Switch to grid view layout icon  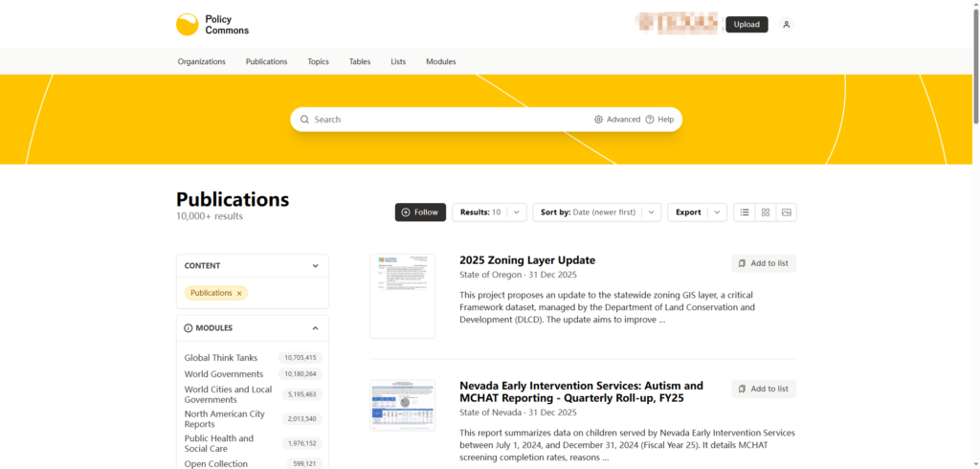click(x=766, y=212)
